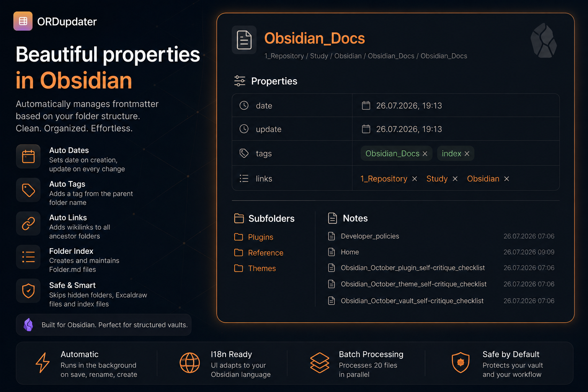Open the Developer_policies note

click(x=370, y=236)
